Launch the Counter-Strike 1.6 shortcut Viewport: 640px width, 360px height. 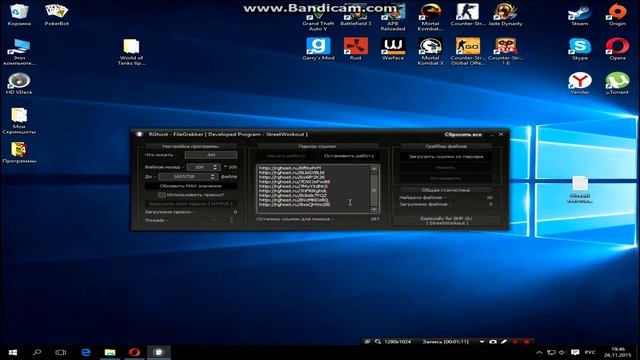click(505, 51)
